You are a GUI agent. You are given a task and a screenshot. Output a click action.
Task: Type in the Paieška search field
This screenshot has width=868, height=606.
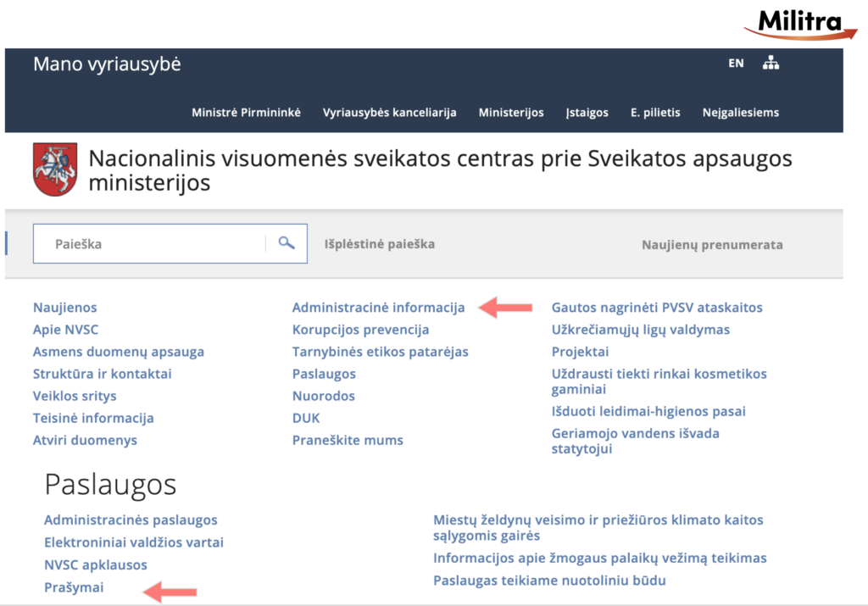tap(148, 244)
